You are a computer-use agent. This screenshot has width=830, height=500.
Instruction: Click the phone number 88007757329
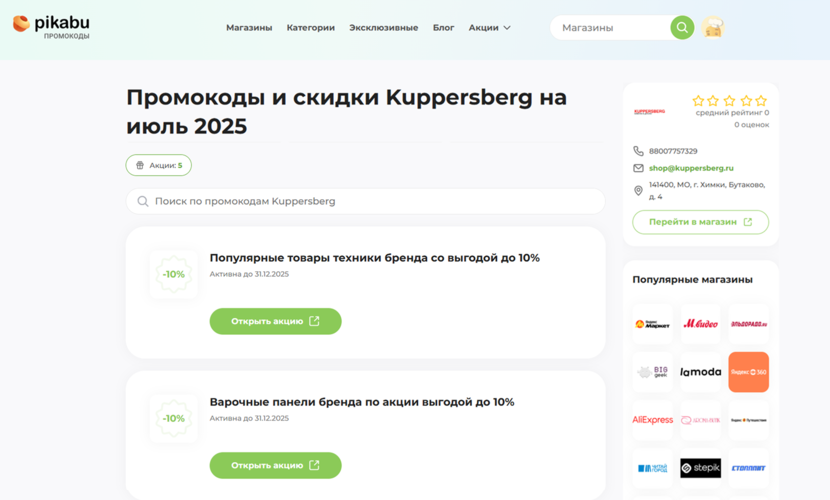pos(673,151)
